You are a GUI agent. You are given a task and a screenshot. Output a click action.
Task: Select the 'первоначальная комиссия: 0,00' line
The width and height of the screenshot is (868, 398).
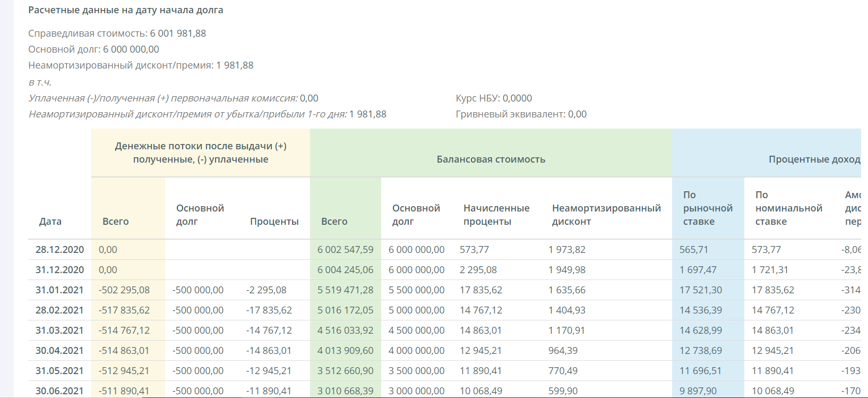(173, 98)
